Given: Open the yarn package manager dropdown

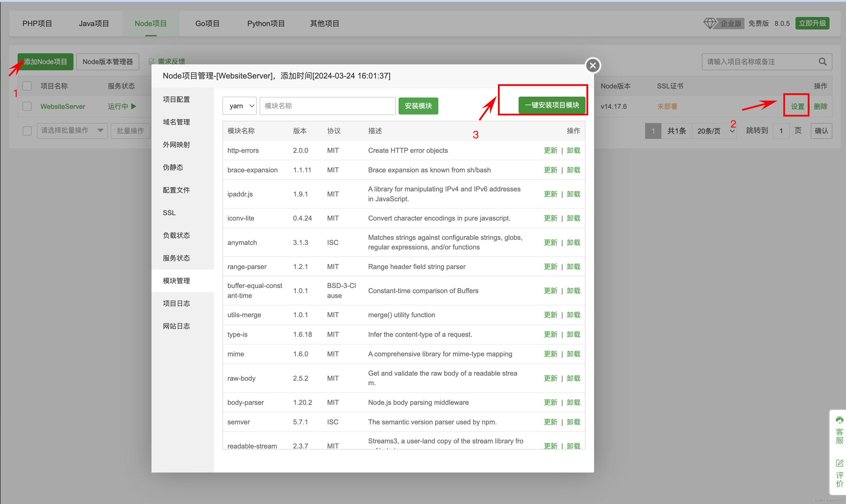Looking at the screenshot, I should tap(240, 106).
